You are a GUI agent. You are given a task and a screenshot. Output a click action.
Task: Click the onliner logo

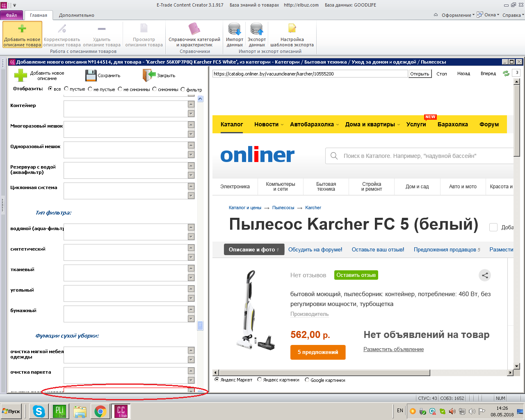pyautogui.click(x=257, y=155)
